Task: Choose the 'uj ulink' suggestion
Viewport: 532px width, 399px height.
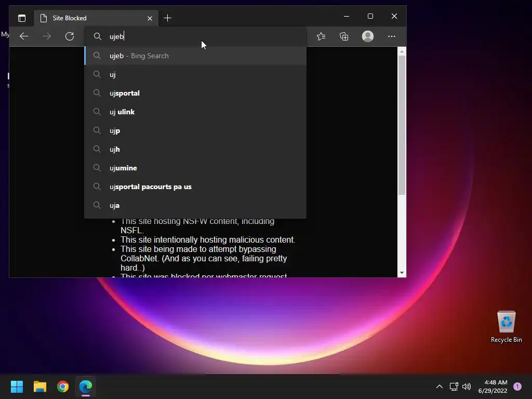Action: [x=195, y=112]
